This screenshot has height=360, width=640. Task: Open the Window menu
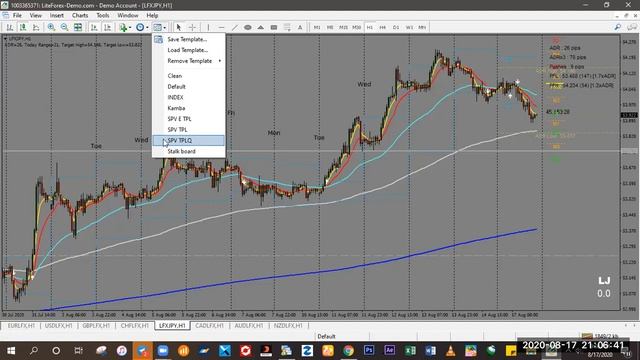click(x=128, y=16)
